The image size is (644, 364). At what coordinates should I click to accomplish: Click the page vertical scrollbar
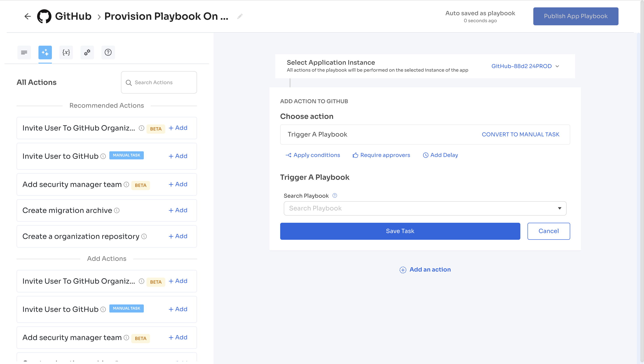[642, 182]
